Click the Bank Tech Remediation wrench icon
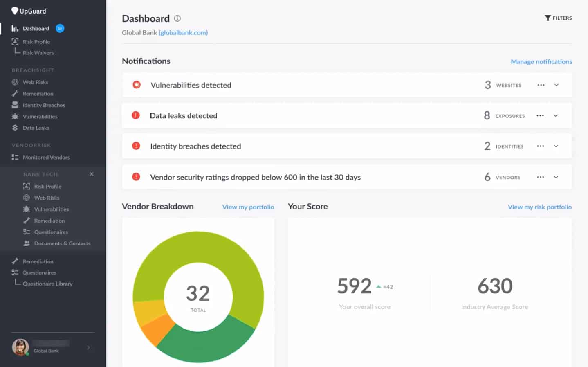The width and height of the screenshot is (588, 367). pos(27,221)
